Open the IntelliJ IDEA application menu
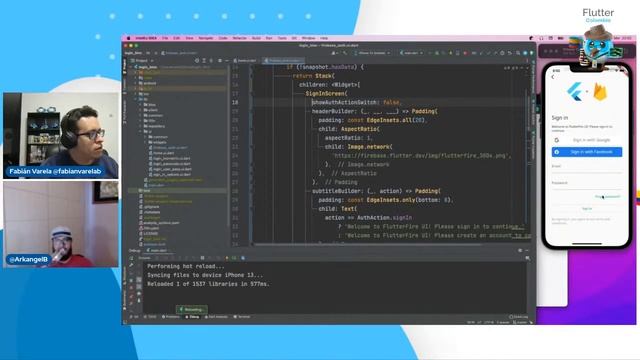This screenshot has height=360, width=640. coord(146,38)
